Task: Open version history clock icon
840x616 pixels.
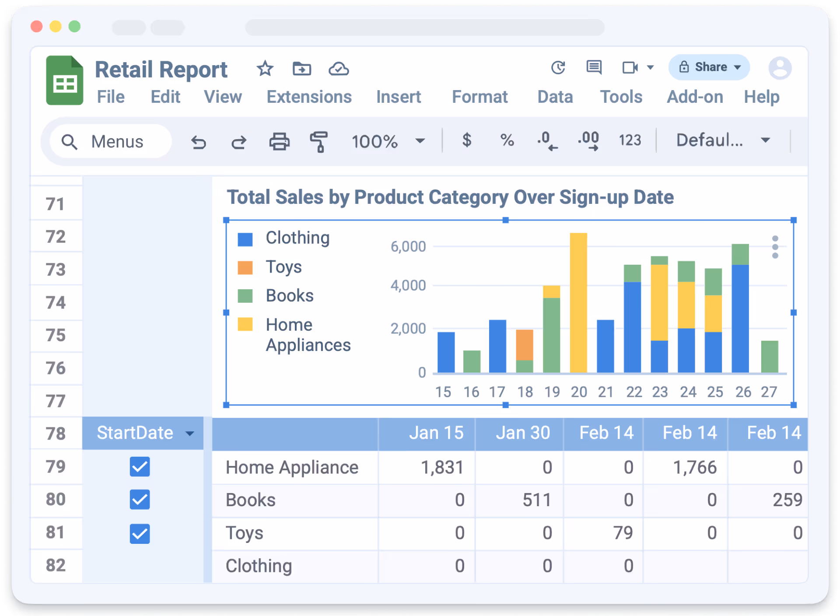Action: (x=558, y=67)
